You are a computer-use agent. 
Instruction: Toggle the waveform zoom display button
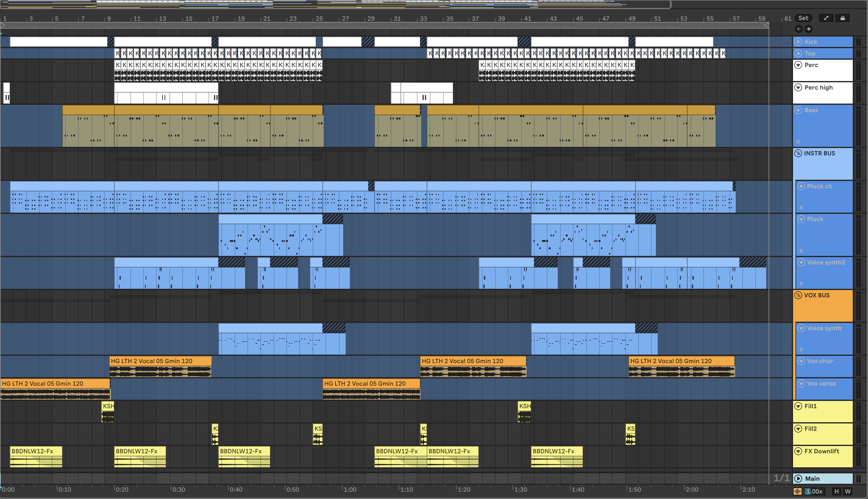click(797, 491)
